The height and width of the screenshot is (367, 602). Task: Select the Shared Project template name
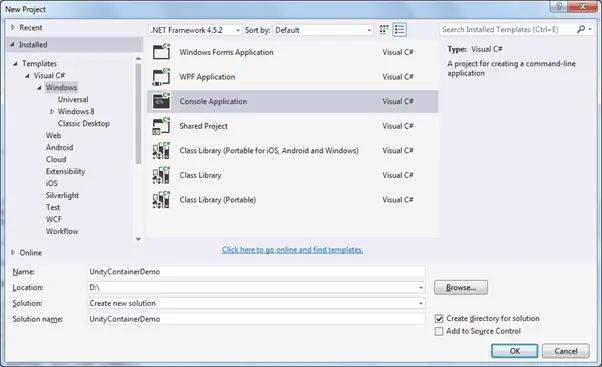click(203, 126)
